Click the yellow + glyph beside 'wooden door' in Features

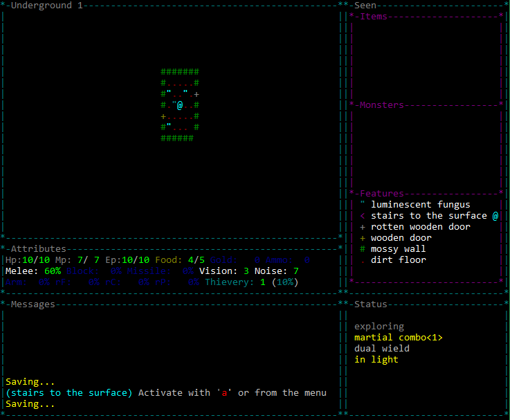coord(363,238)
